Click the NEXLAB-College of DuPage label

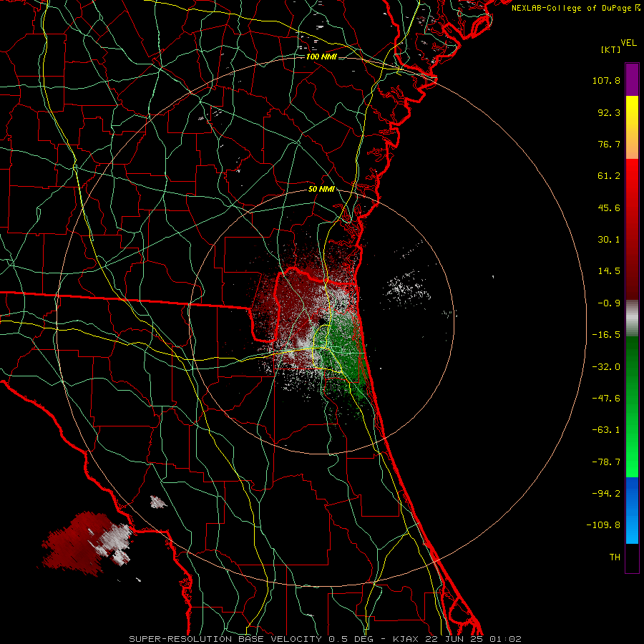click(575, 8)
